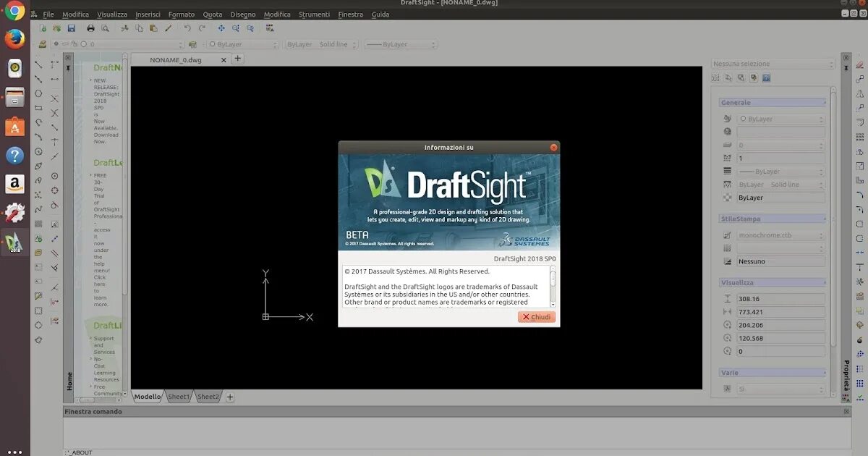Click the Chiudi button
The width and height of the screenshot is (868, 456).
click(x=537, y=317)
